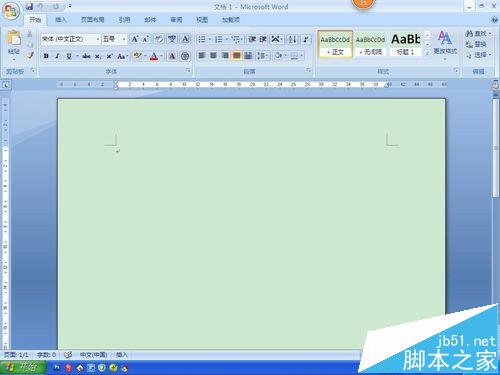This screenshot has width=500, height=375.
Task: Apply Distributed alignment
Action: coord(248,55)
